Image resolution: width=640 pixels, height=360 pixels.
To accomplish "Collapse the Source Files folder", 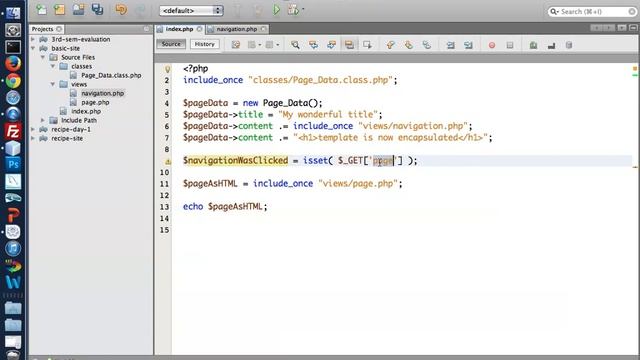I will pyautogui.click(x=43, y=57).
